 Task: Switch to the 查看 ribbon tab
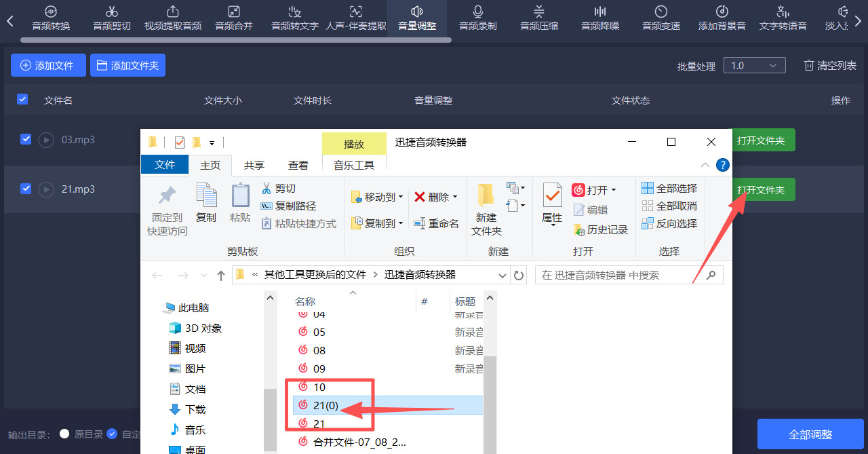298,165
